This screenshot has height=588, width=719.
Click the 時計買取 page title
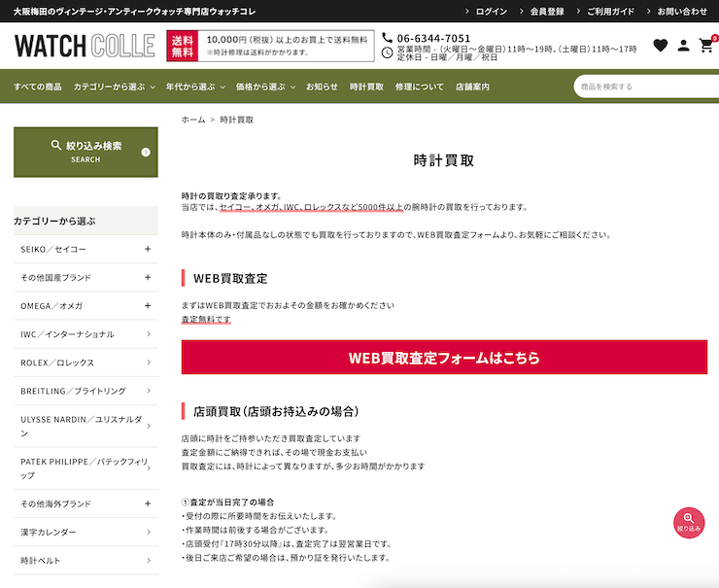pyautogui.click(x=443, y=160)
